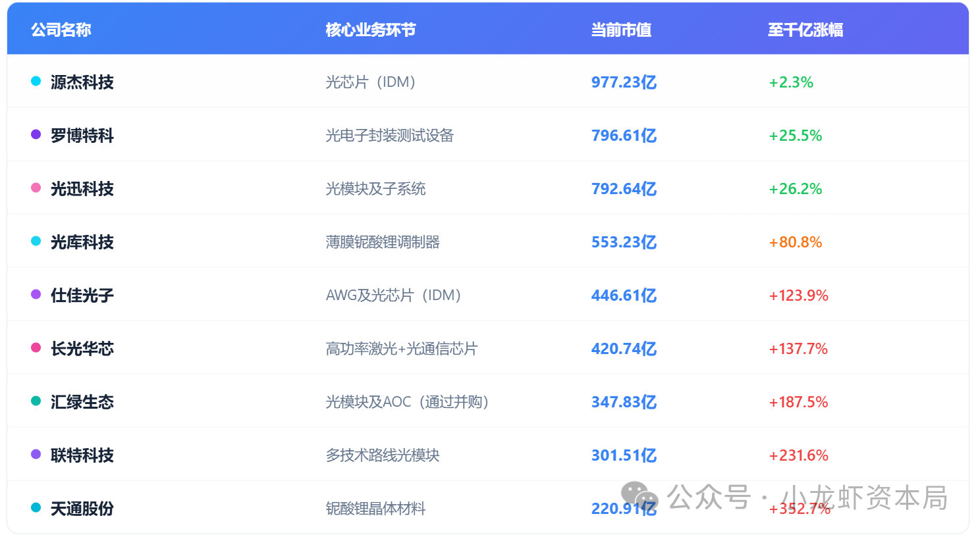Click the red +187.5% value
Screen dimensions: 980x537
click(799, 402)
